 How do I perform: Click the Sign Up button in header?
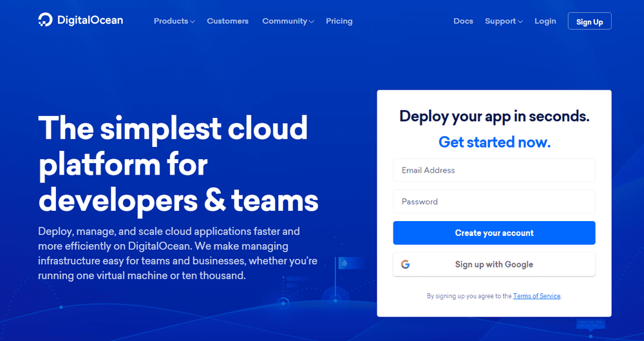pos(589,21)
